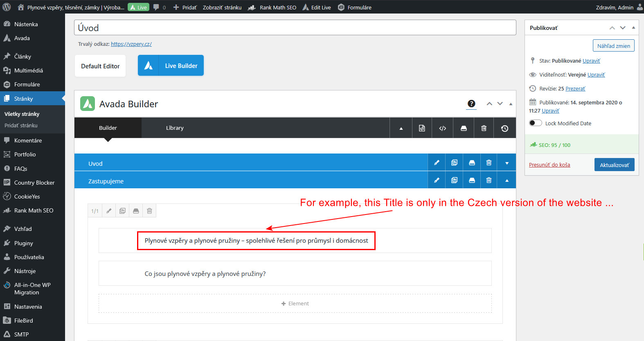The image size is (644, 341).
Task: Click the WordPress logo in admin bar
Action: pos(7,7)
